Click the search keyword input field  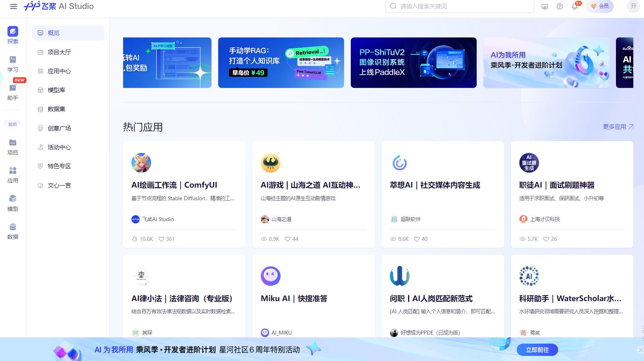(459, 6)
